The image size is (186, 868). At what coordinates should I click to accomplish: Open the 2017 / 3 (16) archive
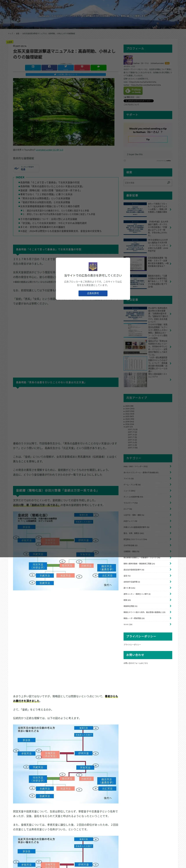pos(133,447)
